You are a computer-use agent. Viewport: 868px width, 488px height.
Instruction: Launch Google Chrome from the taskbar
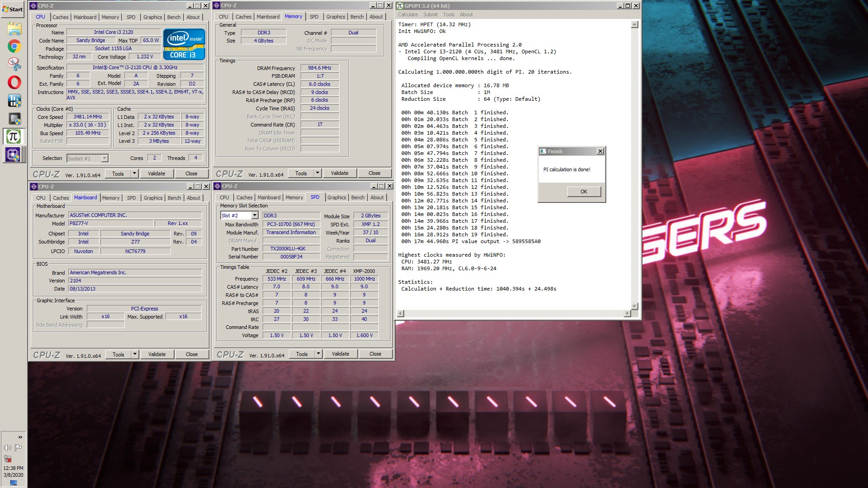click(x=14, y=46)
